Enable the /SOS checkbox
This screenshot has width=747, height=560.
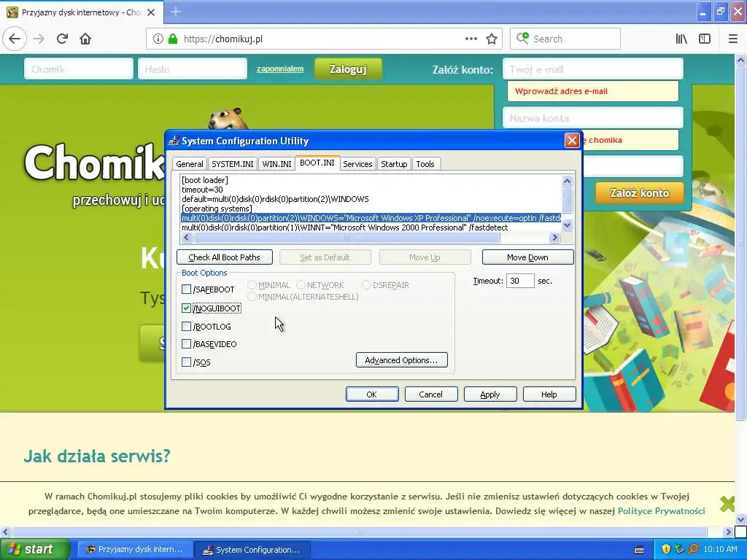[186, 362]
